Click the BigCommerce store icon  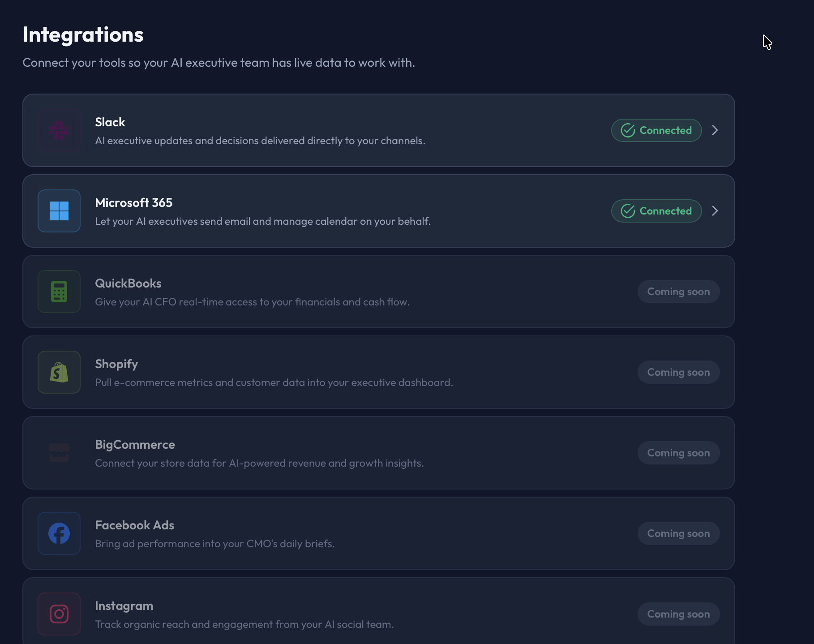[59, 453]
